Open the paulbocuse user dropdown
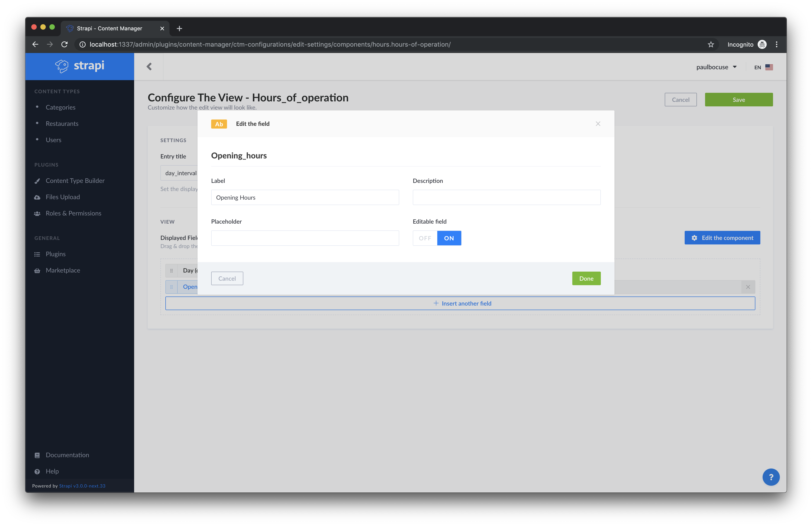The image size is (812, 526). click(x=716, y=67)
